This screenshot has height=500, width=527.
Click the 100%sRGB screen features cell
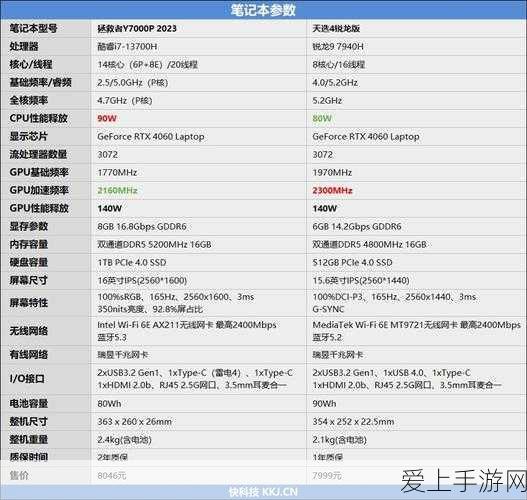tap(176, 303)
